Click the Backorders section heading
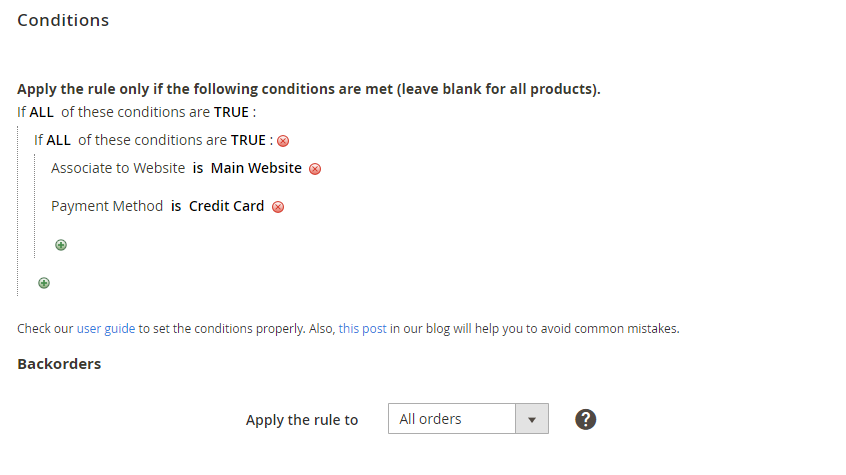This screenshot has width=846, height=475. coord(59,364)
